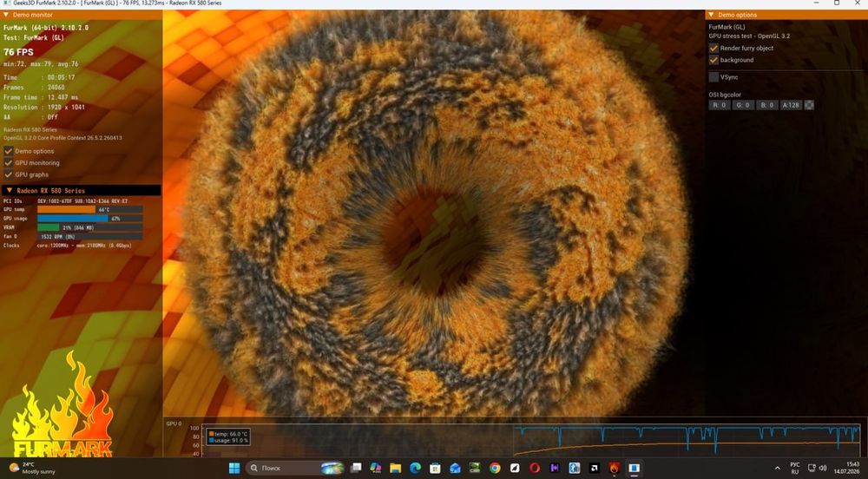Viewport: 868px width, 479px height.
Task: Disable the background checkbox
Action: pyautogui.click(x=713, y=60)
